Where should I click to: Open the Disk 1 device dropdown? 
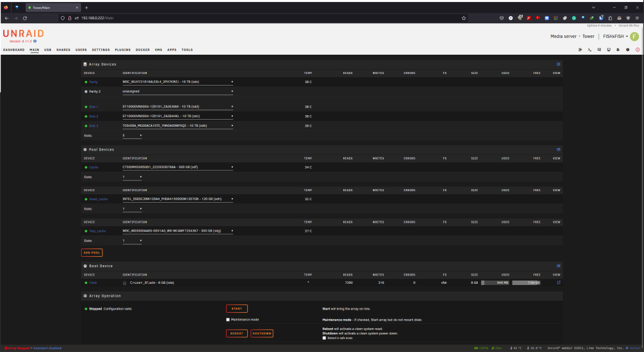point(178,106)
